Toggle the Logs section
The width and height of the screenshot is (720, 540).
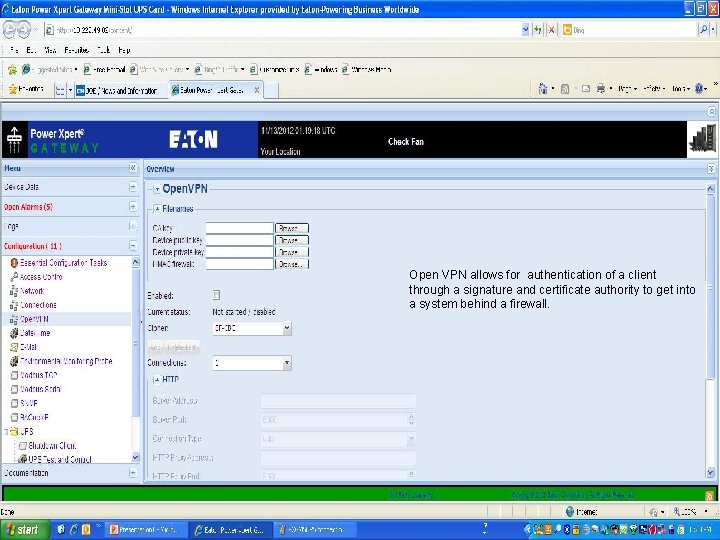pos(133,226)
